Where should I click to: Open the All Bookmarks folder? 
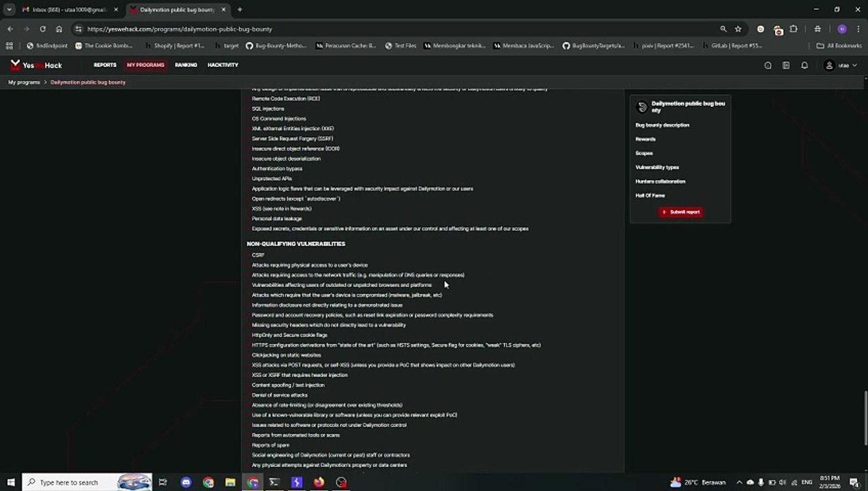[x=839, y=46]
